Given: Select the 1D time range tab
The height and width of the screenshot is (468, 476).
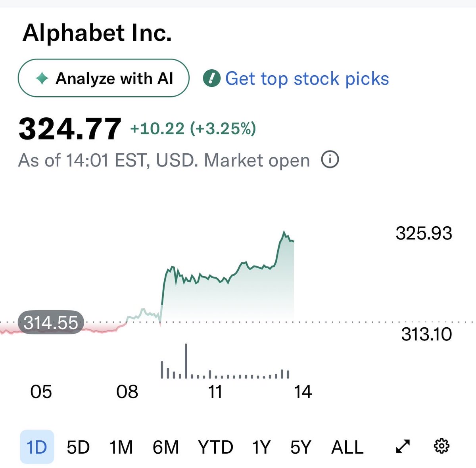Looking at the screenshot, I should 37,447.
